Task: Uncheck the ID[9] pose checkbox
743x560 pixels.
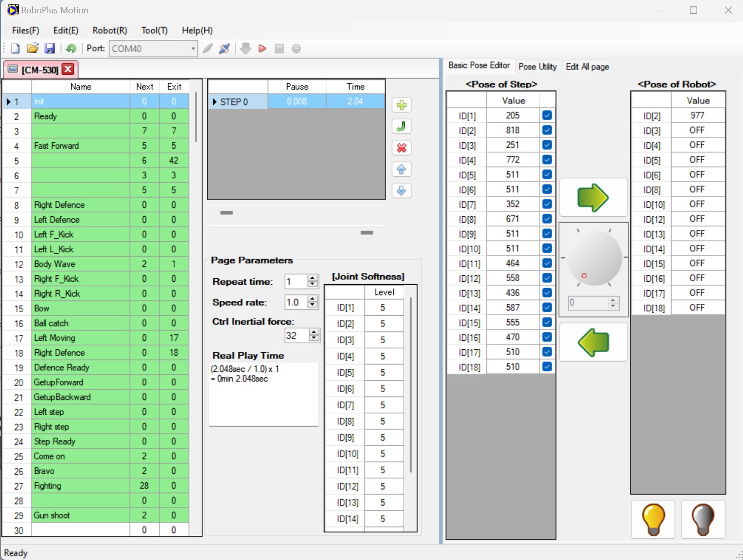Action: (x=547, y=233)
